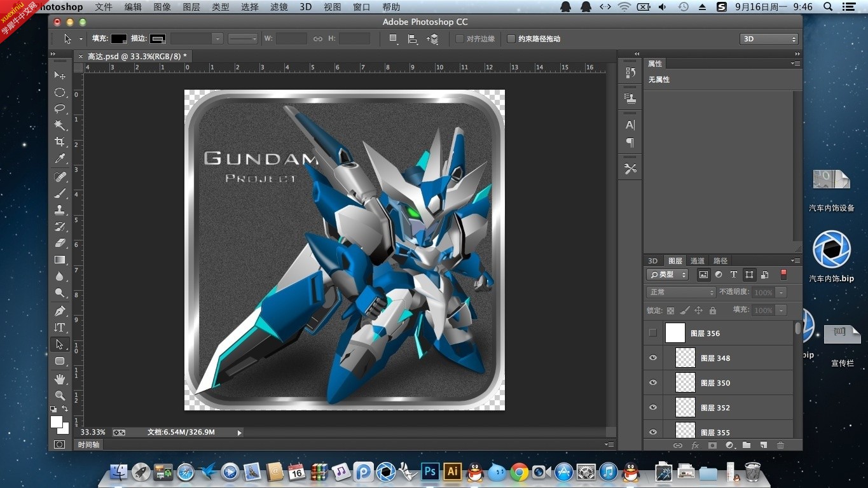Image resolution: width=868 pixels, height=488 pixels.
Task: Select the Move tool
Action: click(60, 76)
